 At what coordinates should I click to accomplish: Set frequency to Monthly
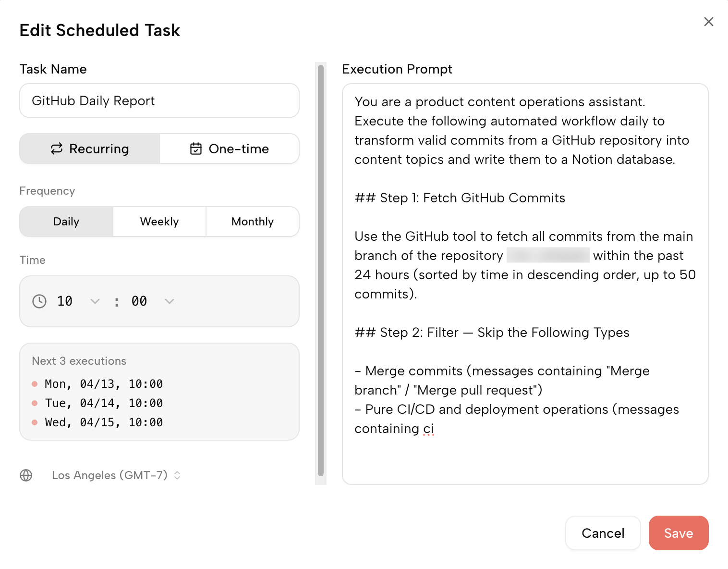click(x=253, y=222)
